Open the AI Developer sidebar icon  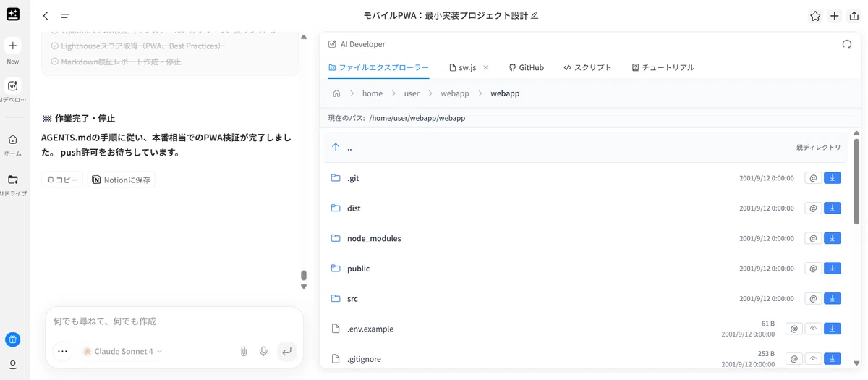13,85
